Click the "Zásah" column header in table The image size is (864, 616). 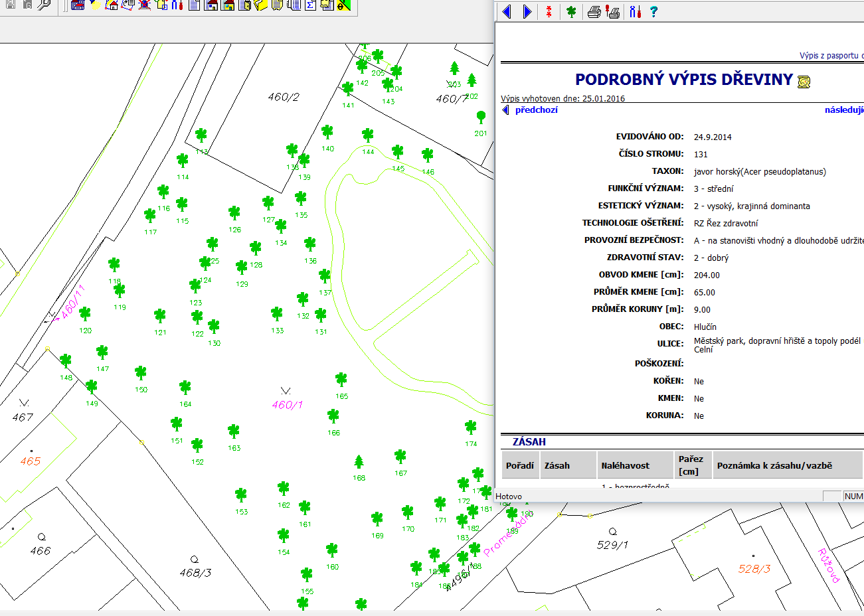(557, 465)
